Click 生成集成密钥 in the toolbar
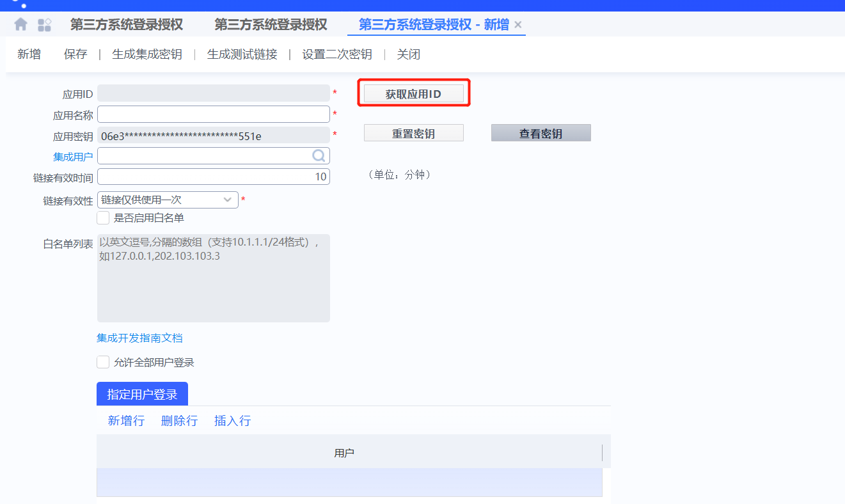The height and width of the screenshot is (504, 845). (147, 54)
